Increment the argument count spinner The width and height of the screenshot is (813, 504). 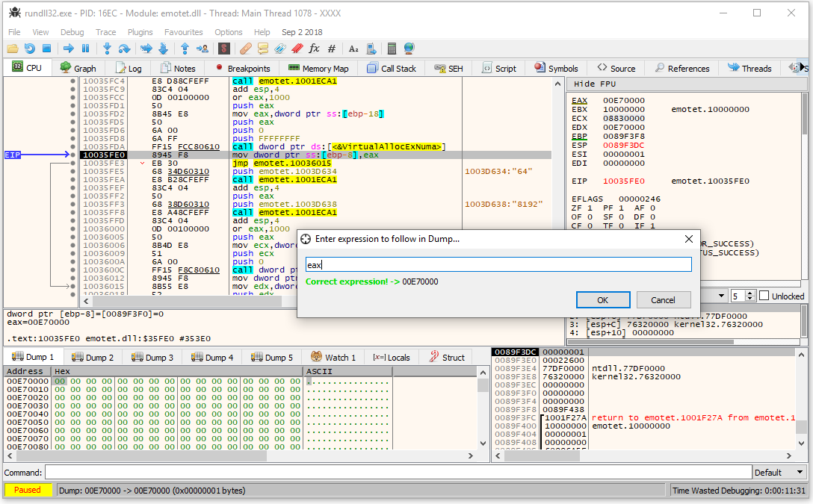tap(750, 293)
